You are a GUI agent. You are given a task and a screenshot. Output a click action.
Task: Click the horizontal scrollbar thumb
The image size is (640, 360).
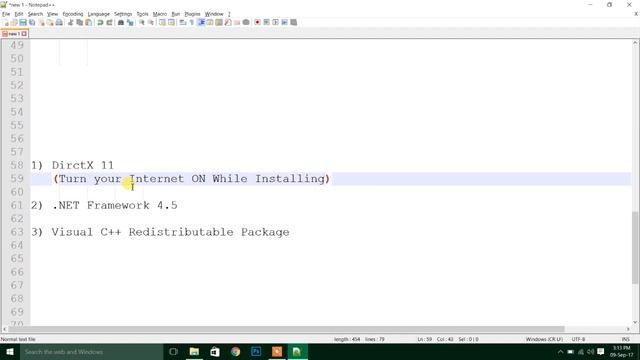(286, 329)
